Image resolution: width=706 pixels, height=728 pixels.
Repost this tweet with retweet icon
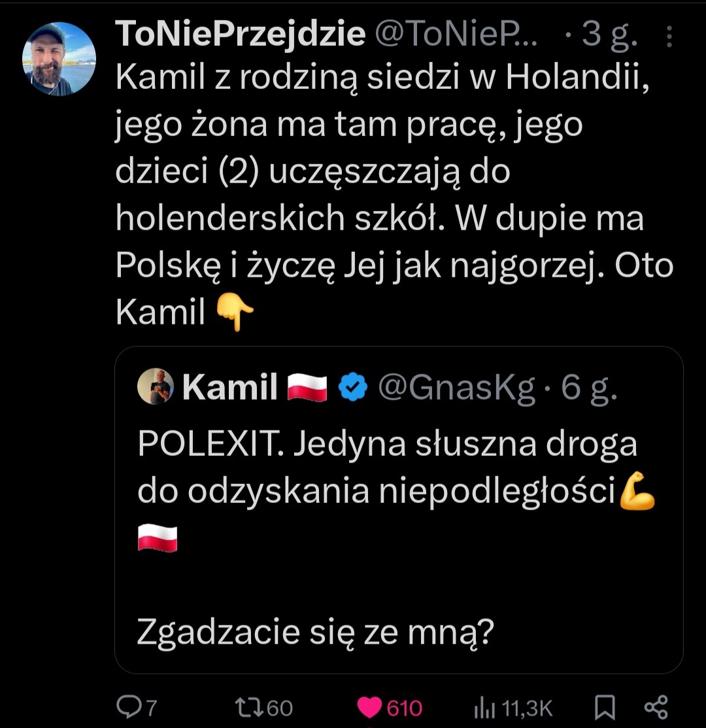tap(248, 708)
